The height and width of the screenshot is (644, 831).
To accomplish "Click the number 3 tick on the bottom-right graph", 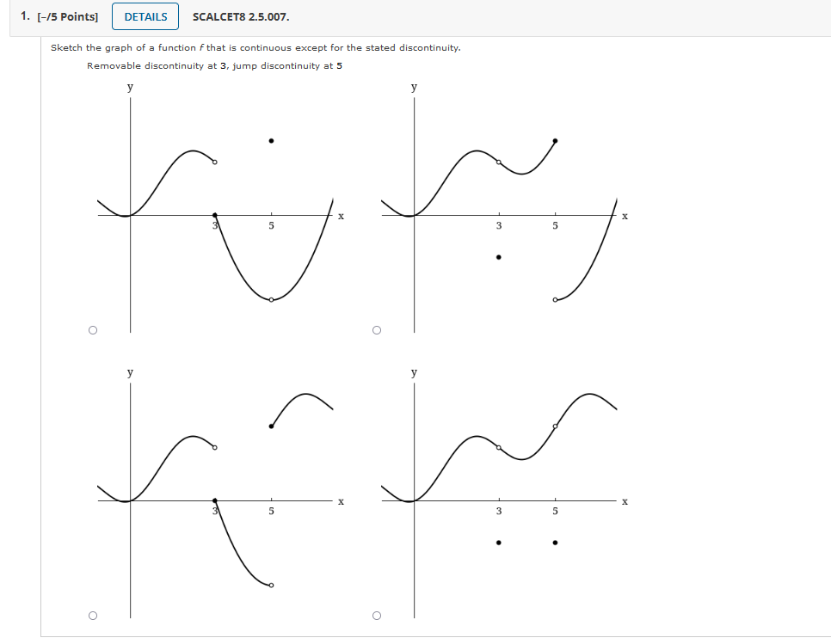I will pyautogui.click(x=498, y=511).
